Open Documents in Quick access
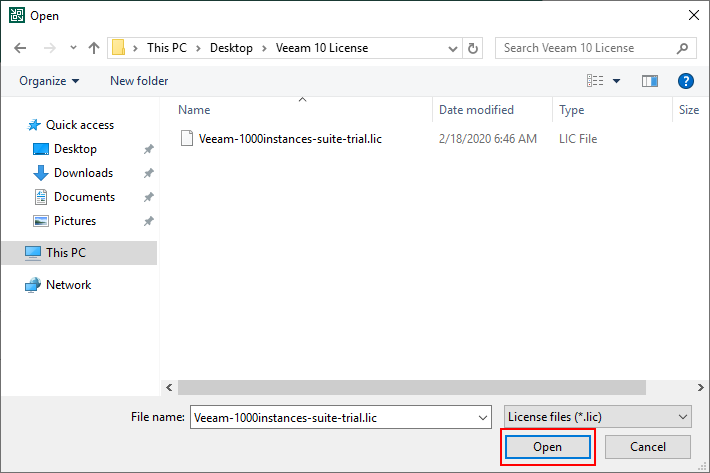Viewport: 710px width, 473px height. [x=84, y=197]
